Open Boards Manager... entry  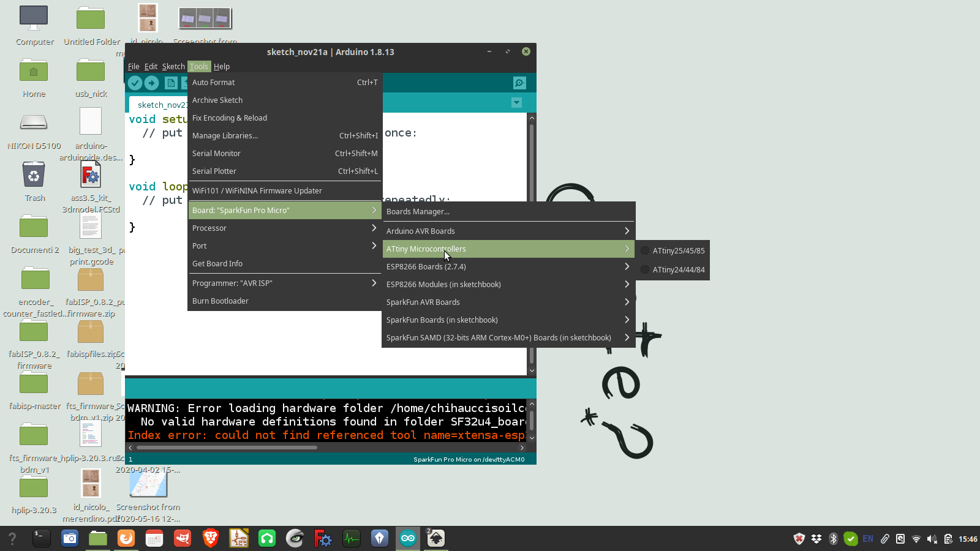pos(508,211)
